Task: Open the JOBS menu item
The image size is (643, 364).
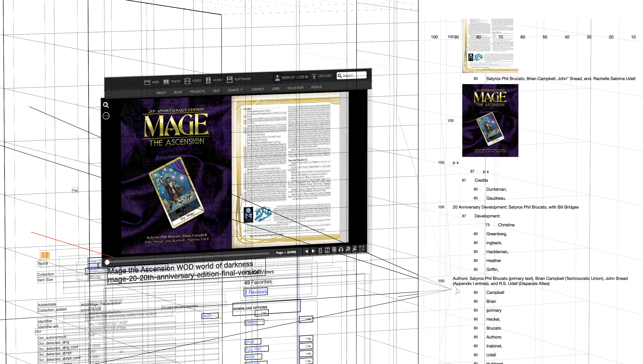Action: [x=276, y=89]
